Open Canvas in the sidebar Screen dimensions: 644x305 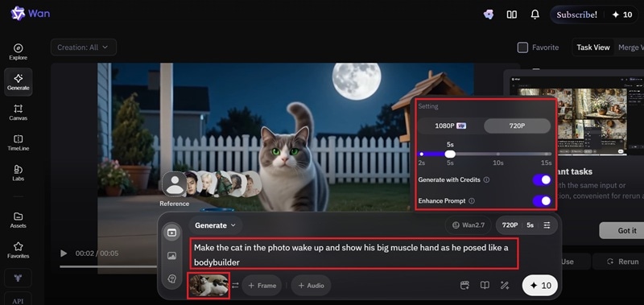[x=18, y=113]
